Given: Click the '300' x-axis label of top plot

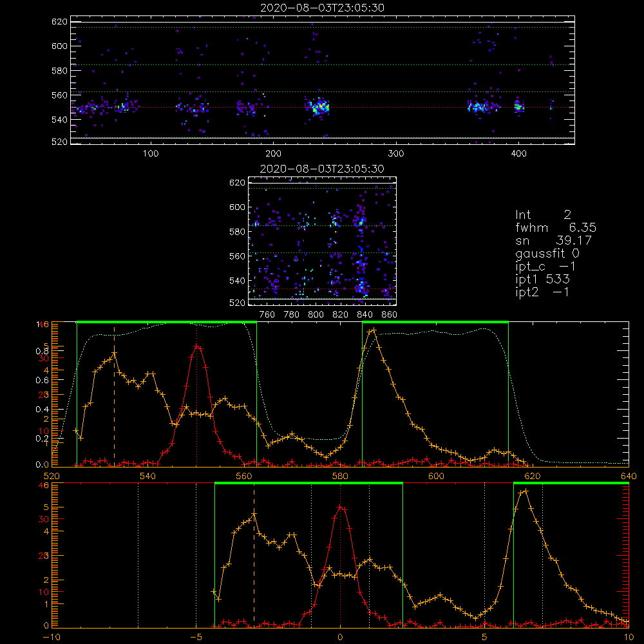Looking at the screenshot, I should (x=396, y=154).
